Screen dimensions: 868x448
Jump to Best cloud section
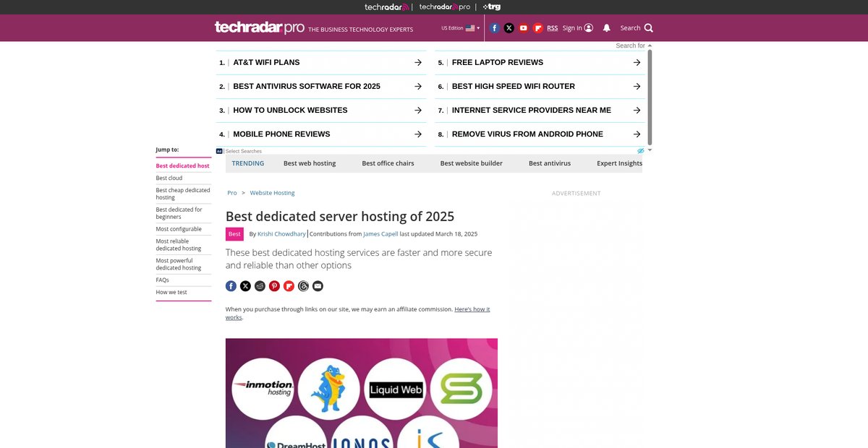169,178
